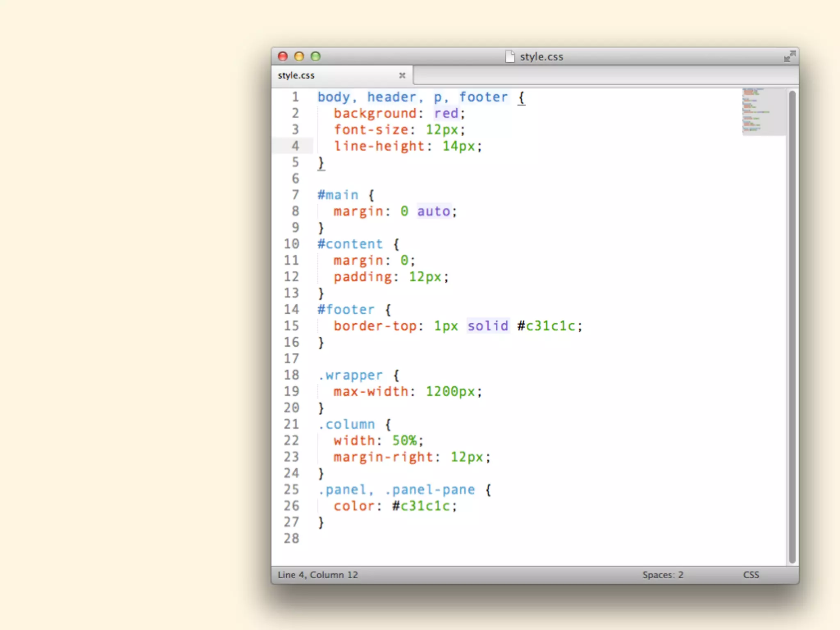Click the opening brace after footer on line 1
The width and height of the screenshot is (840, 630).
[x=521, y=97]
